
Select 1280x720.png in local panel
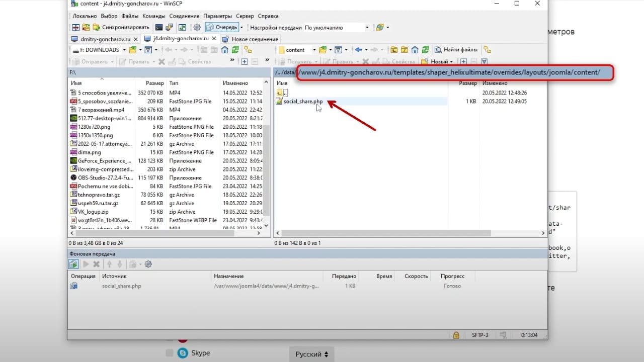[94, 127]
